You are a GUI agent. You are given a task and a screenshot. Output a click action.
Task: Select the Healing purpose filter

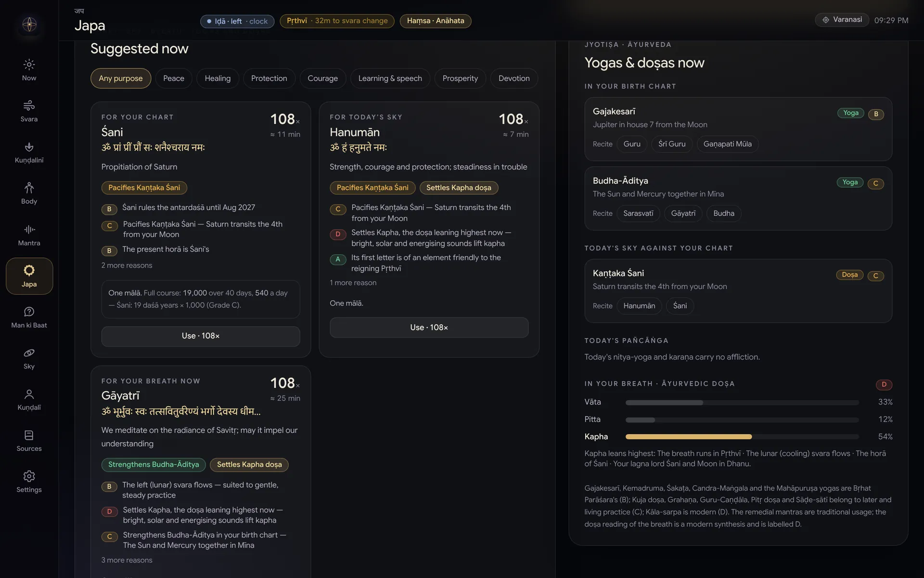(x=218, y=79)
